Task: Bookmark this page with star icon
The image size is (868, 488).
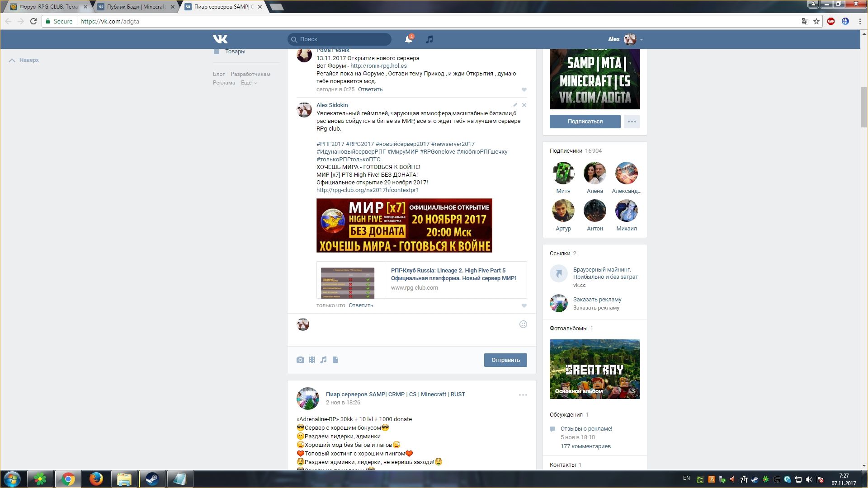Action: pyautogui.click(x=816, y=21)
